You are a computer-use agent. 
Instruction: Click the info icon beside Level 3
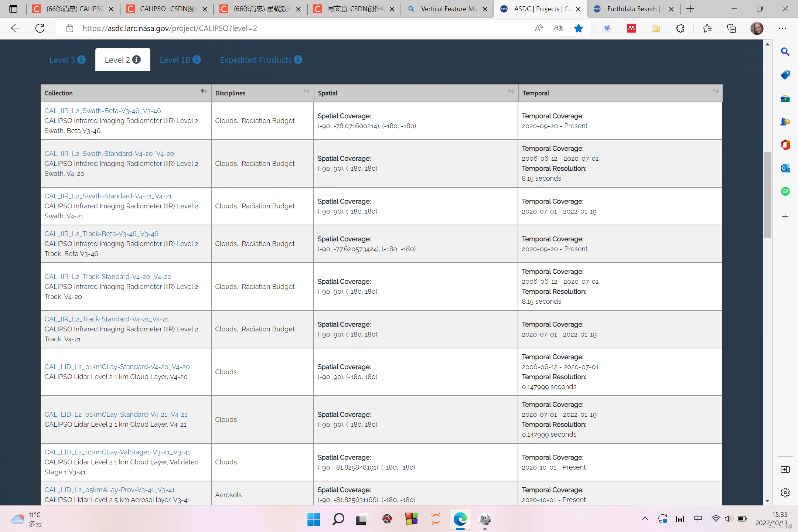[82, 59]
